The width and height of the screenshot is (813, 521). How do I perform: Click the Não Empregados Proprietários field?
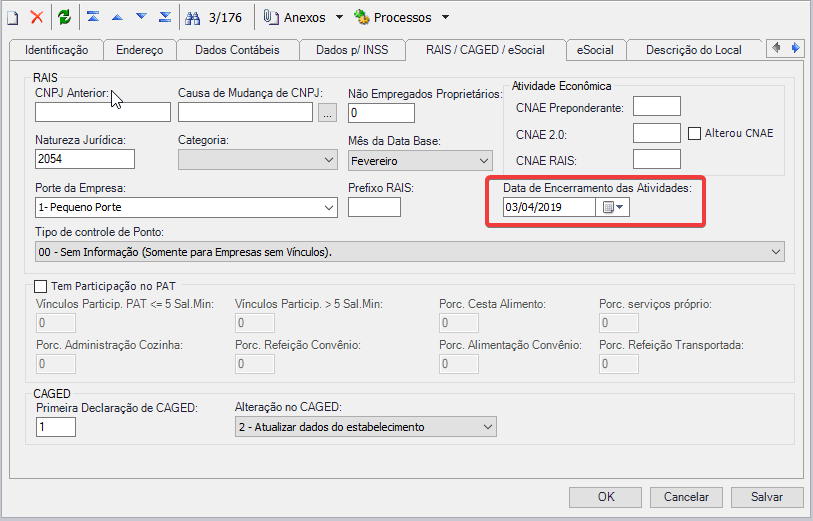coord(381,113)
